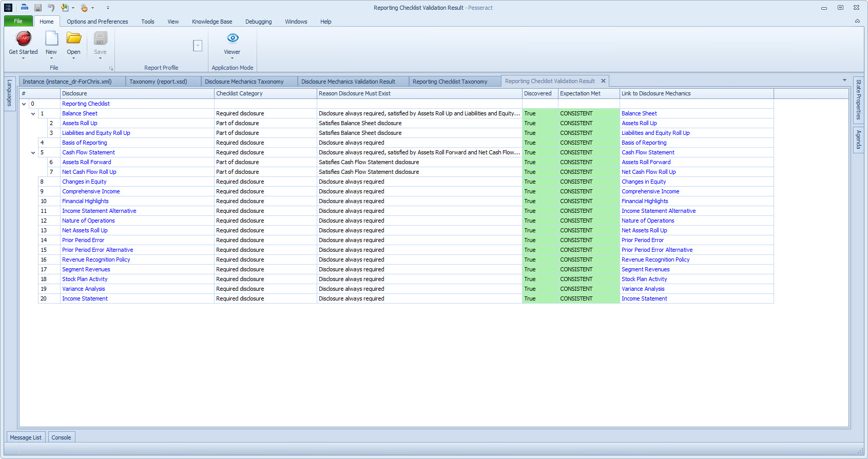Open the Message List bottom tab
The image size is (868, 459).
(x=26, y=437)
